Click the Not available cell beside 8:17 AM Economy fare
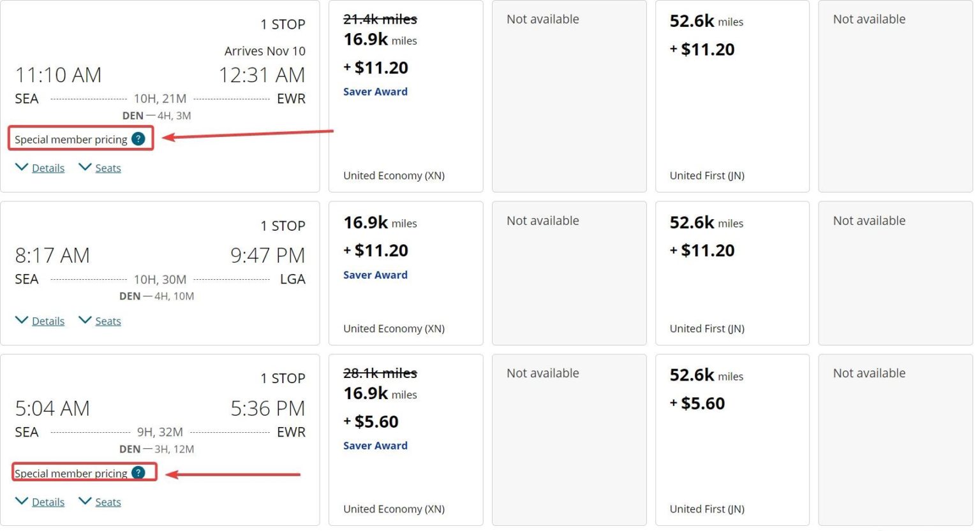 pos(568,273)
